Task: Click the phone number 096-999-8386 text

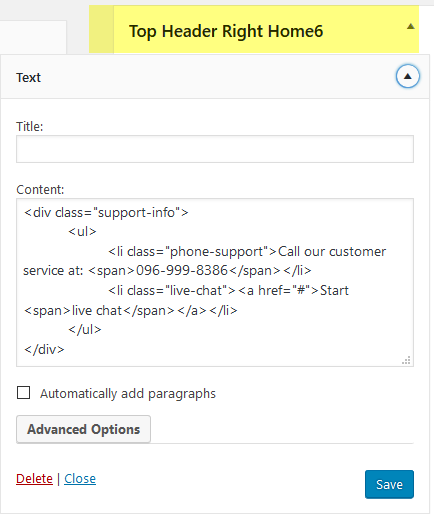Action: pyautogui.click(x=182, y=270)
